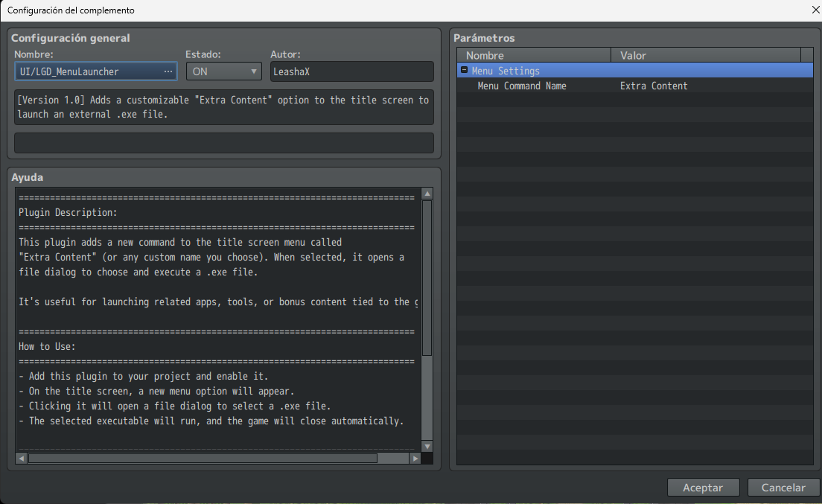Click the help scroll left arrow
The height and width of the screenshot is (504, 822).
pos(21,459)
